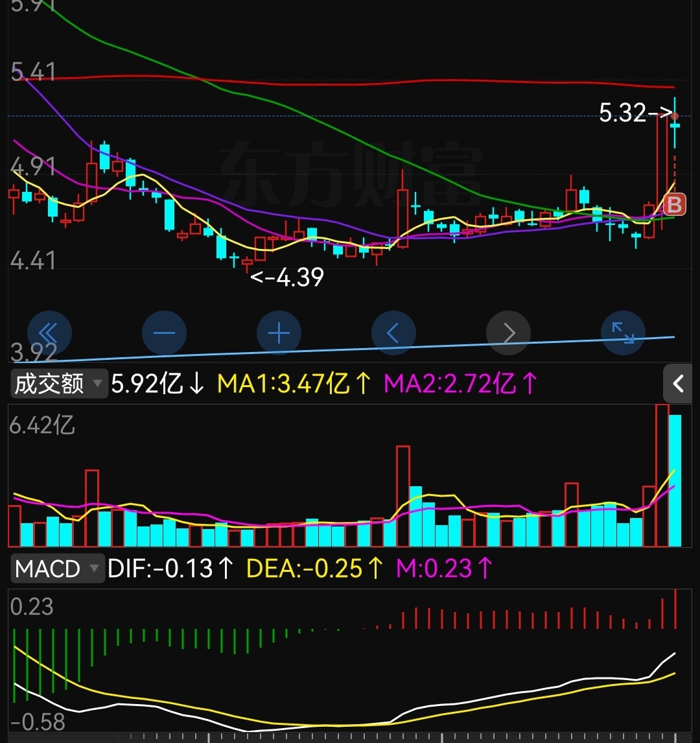This screenshot has height=743, width=700.
Task: Tap the 4.41 price axis label
Action: tap(32, 261)
